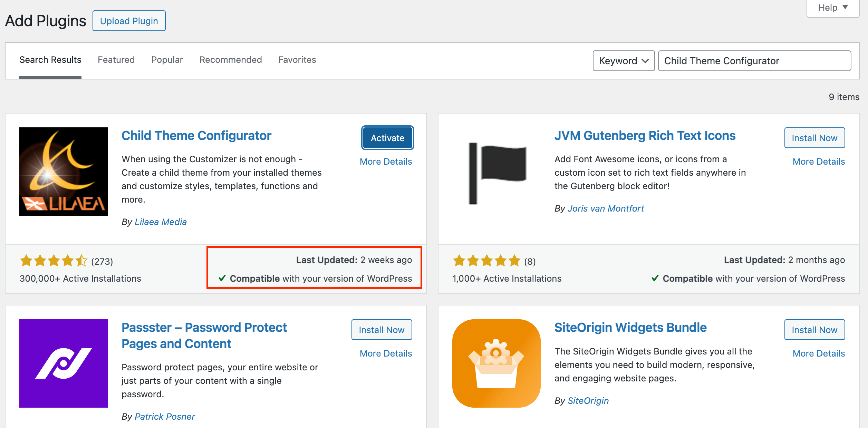The height and width of the screenshot is (428, 868).
Task: Expand the Help dropdown menu
Action: 832,7
